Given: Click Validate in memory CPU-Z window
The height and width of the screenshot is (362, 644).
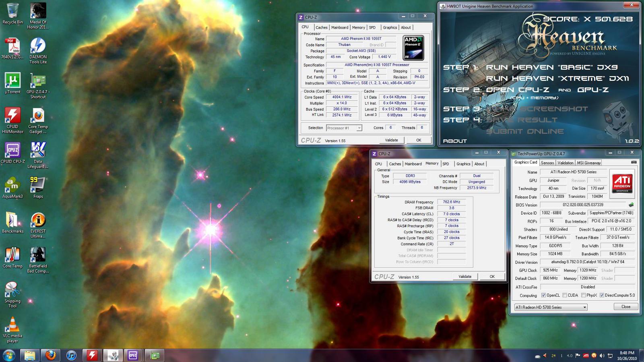Looking at the screenshot, I should 465,277.
